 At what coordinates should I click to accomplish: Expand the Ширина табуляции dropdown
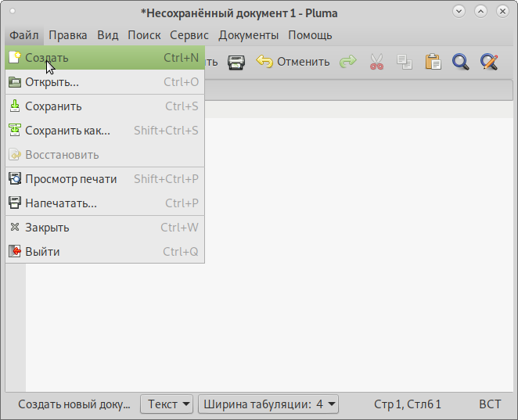(268, 404)
